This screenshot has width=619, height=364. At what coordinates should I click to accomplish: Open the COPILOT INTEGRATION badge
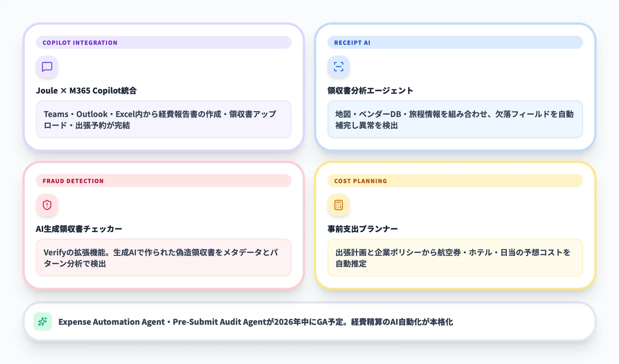point(79,43)
